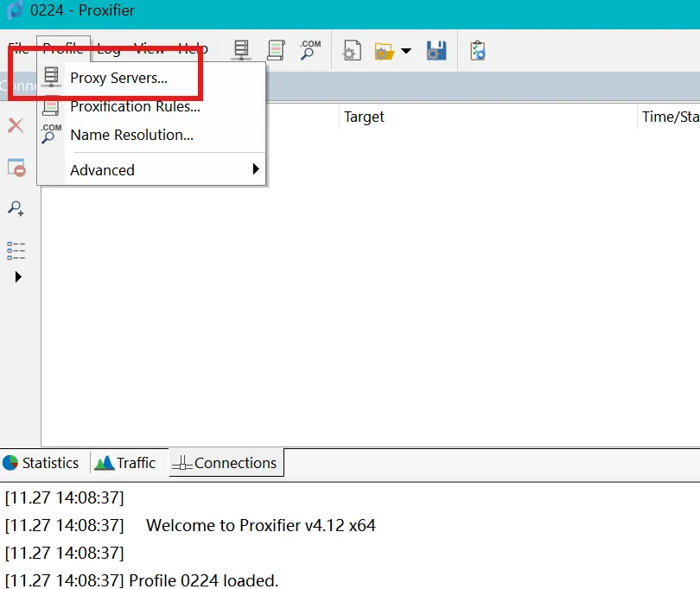Image resolution: width=700 pixels, height=589 pixels.
Task: Click the proxy checker clipboard icon
Action: pos(478,50)
